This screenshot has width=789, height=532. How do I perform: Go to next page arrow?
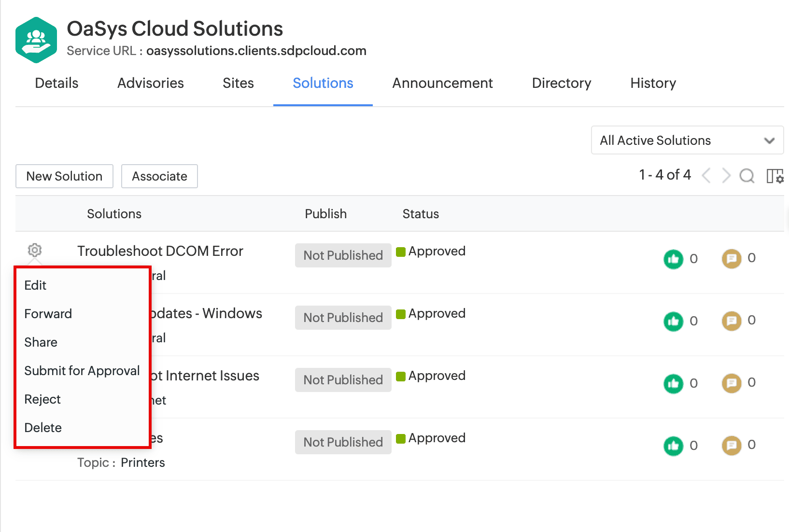click(726, 176)
